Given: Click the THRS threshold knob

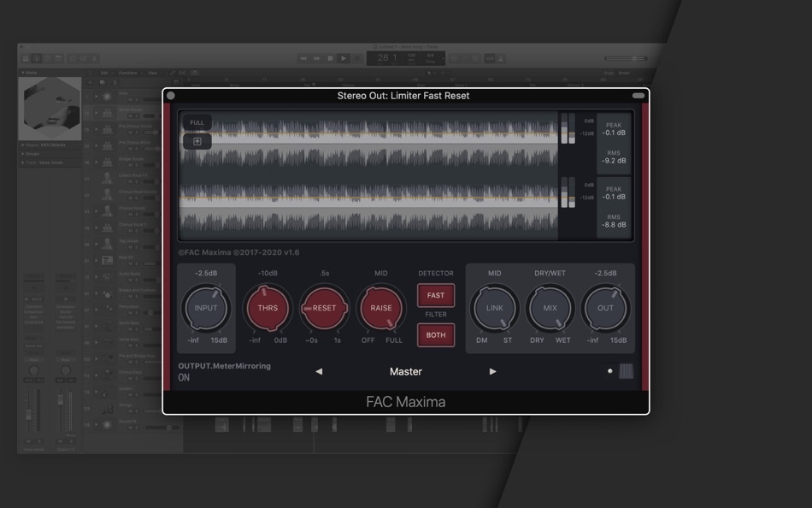Looking at the screenshot, I should pos(268,309).
